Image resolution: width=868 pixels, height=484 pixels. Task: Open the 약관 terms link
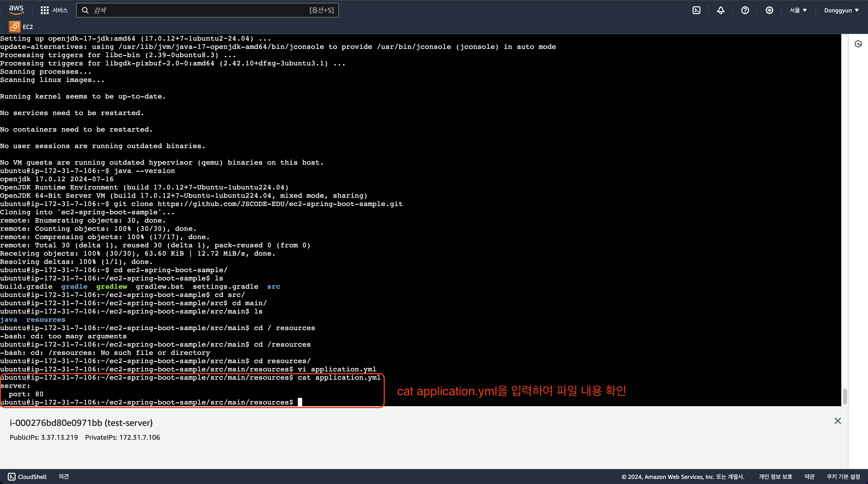pyautogui.click(x=809, y=476)
